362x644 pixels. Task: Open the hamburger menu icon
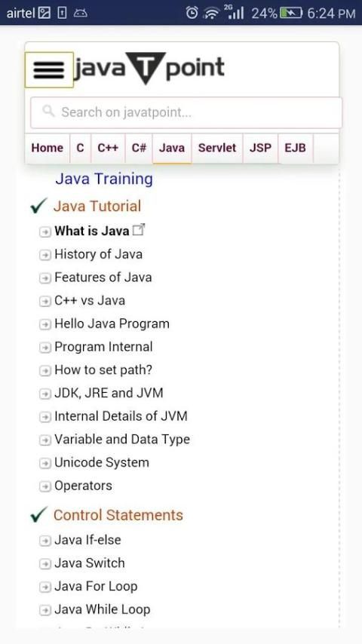tap(49, 70)
